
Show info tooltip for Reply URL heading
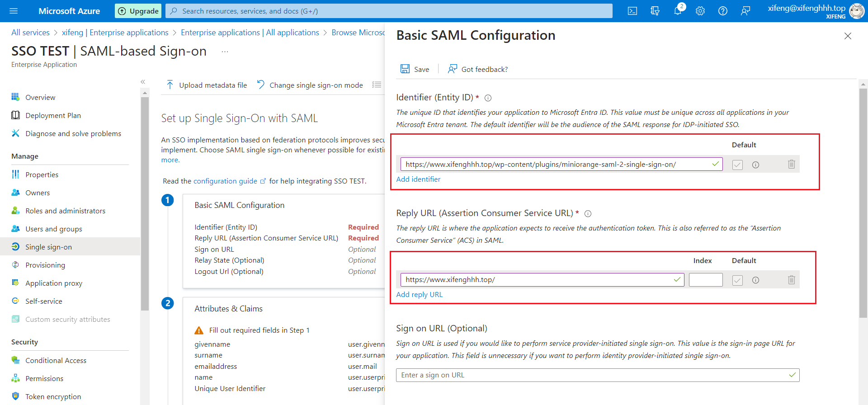(588, 214)
